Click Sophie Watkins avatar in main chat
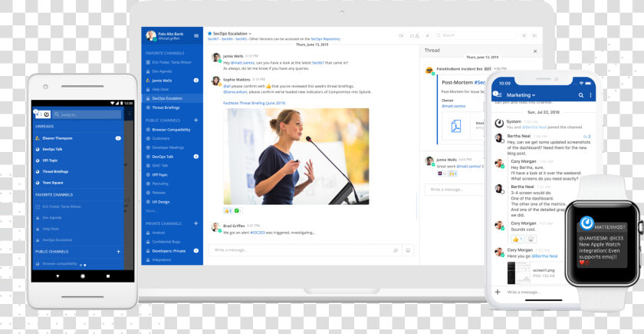This screenshot has height=334, width=644. pos(216,81)
